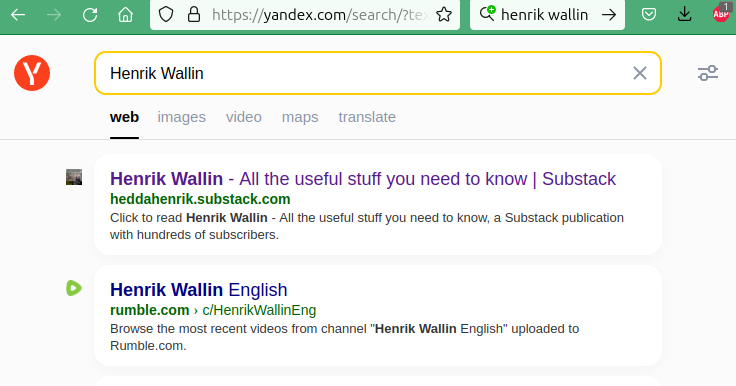This screenshot has width=736, height=386.
Task: Reload the current page
Action: [90, 15]
